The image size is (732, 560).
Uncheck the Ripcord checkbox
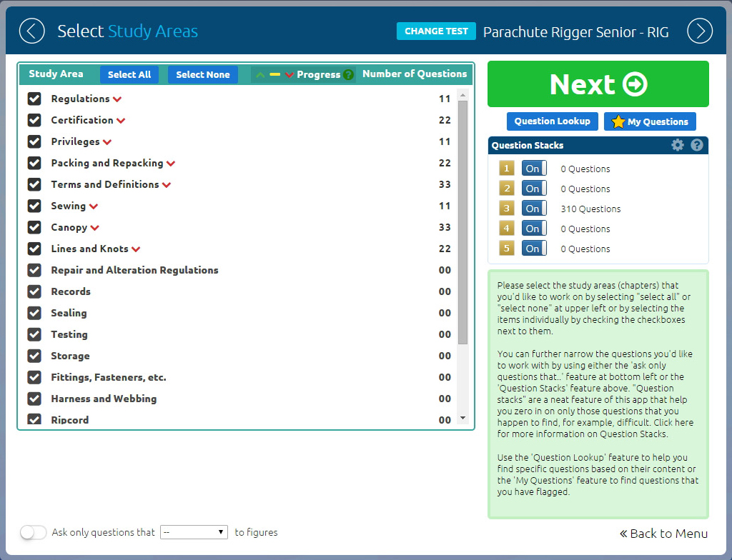[x=34, y=419]
